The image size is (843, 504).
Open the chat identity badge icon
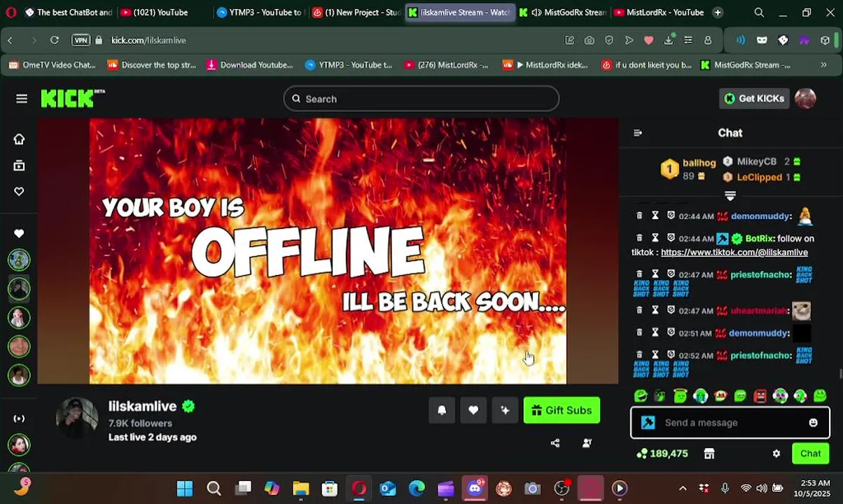[x=648, y=423]
